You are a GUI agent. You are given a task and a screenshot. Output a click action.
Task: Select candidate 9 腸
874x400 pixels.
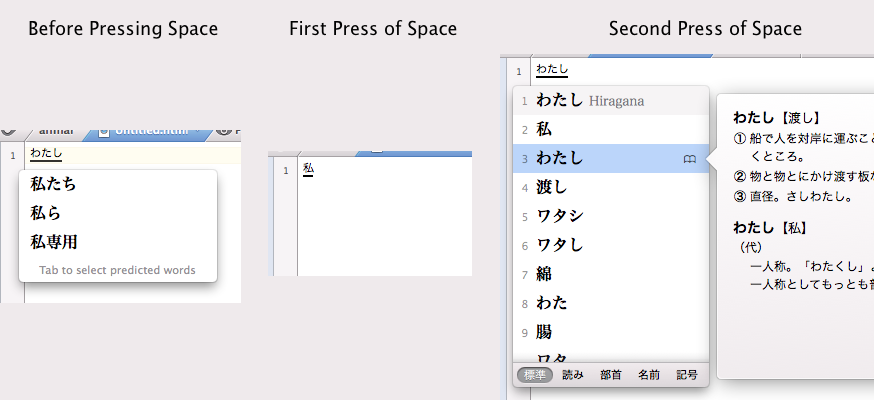click(544, 332)
